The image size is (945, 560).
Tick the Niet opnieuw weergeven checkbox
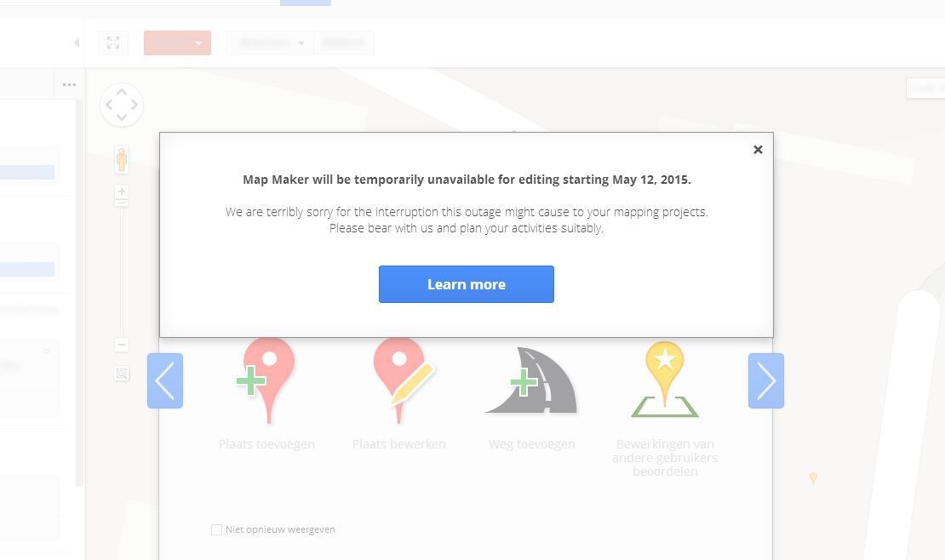216,529
